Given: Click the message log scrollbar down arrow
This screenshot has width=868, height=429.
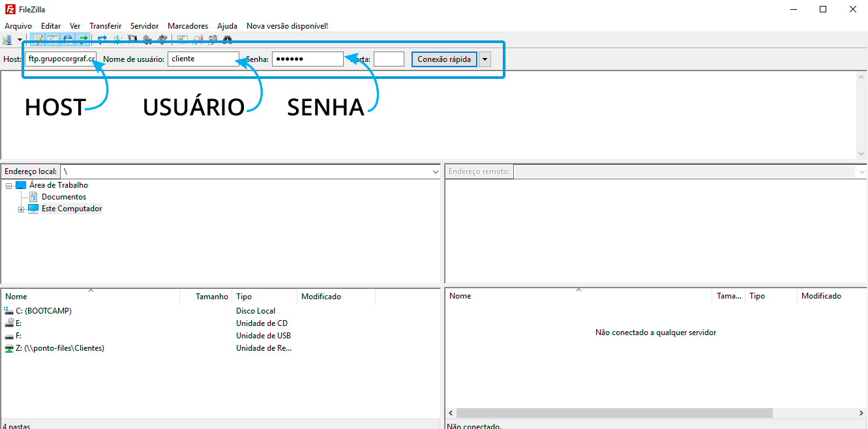Looking at the screenshot, I should [861, 154].
